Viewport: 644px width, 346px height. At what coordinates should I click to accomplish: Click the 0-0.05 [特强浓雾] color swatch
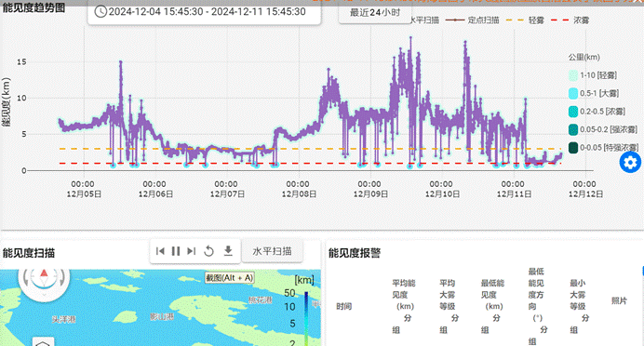573,147
